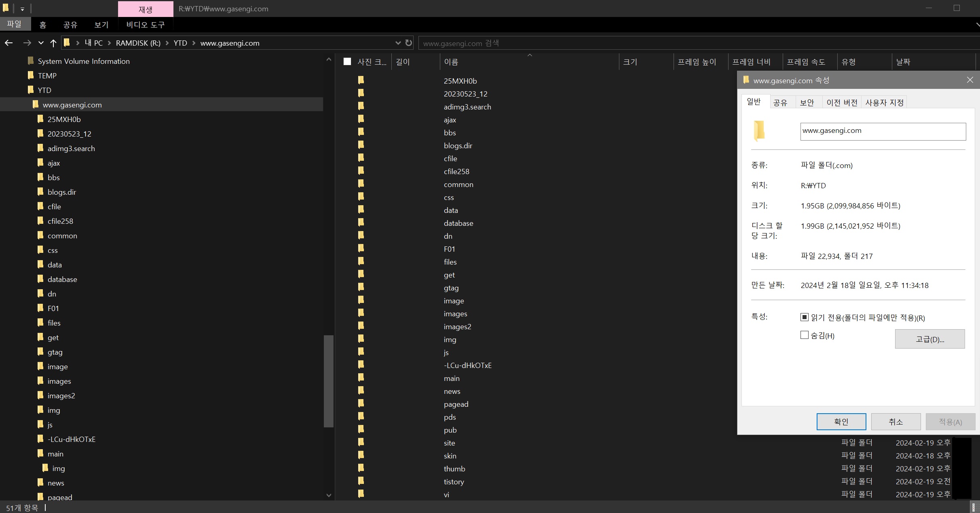Image resolution: width=980 pixels, height=513 pixels.
Task: Refresh the current folder view
Action: tap(409, 43)
